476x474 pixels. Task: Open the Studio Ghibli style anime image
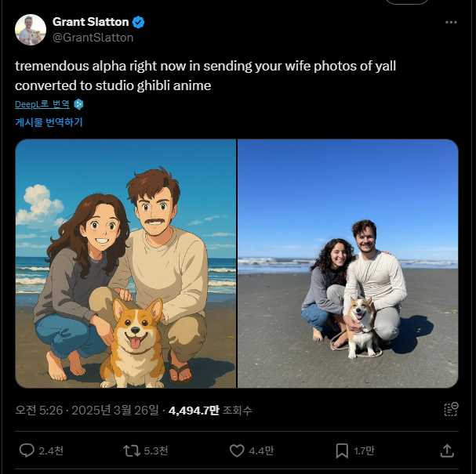(125, 263)
